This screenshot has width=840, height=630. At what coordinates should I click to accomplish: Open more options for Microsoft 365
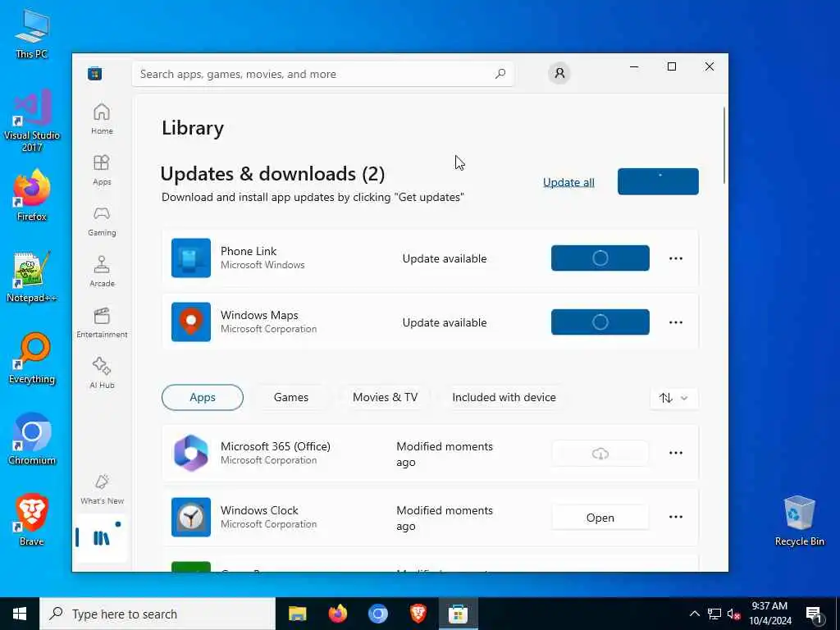676,453
